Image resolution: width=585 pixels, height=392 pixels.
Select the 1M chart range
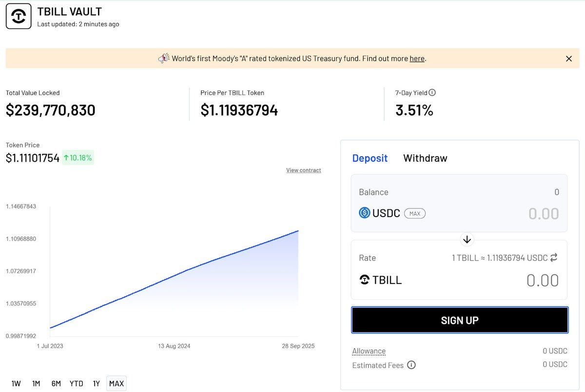pos(36,383)
